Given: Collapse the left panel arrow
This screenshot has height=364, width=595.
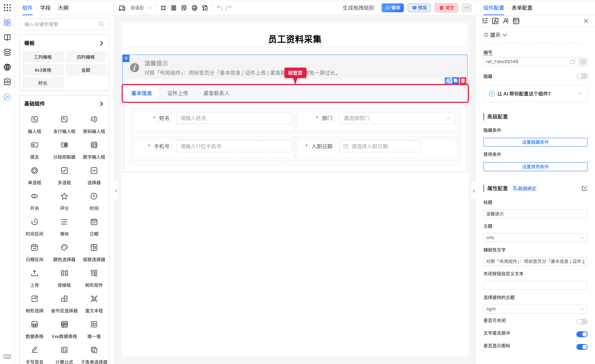Looking at the screenshot, I should coord(116,191).
